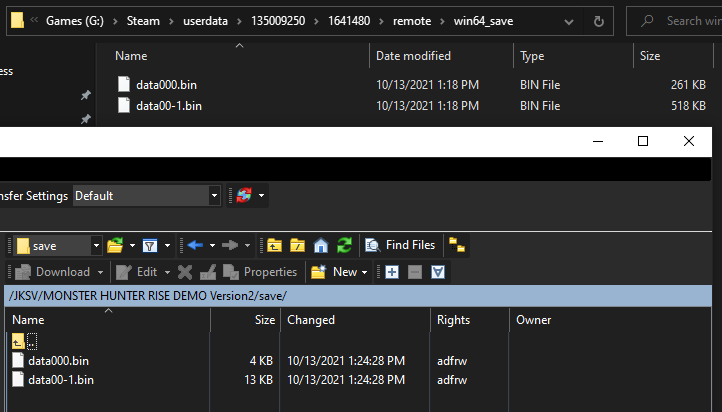
Task: Click the remote path bar /JKSV/MONSTER HUNTER RISE
Action: coord(358,296)
